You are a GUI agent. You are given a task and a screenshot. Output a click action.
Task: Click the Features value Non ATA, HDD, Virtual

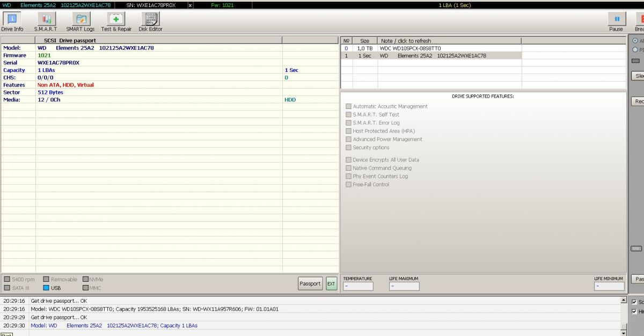pos(65,85)
